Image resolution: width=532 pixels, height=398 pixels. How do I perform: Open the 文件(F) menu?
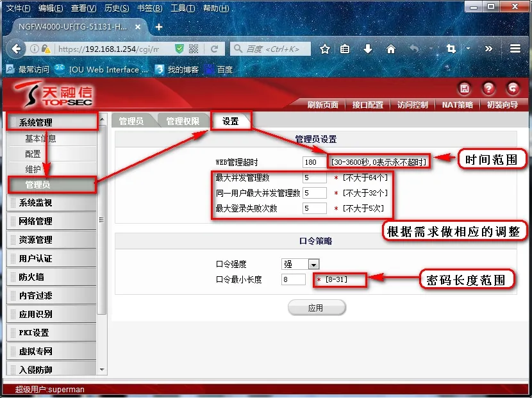click(x=19, y=8)
